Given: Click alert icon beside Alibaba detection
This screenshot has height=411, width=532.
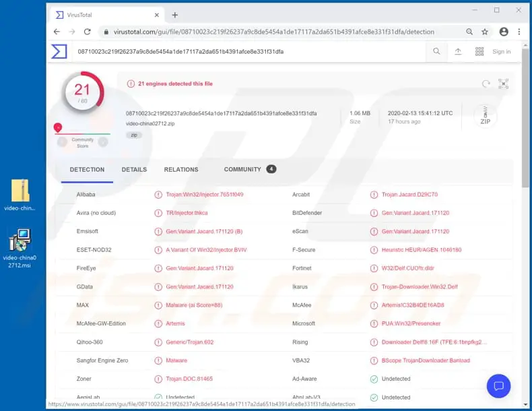Looking at the screenshot, I should click(158, 195).
